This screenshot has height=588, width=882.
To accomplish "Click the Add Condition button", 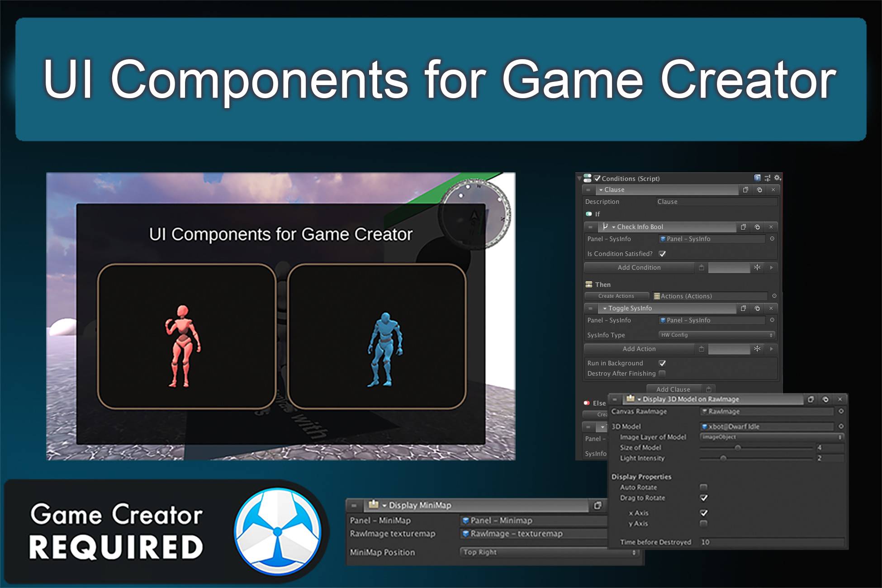I will point(639,268).
